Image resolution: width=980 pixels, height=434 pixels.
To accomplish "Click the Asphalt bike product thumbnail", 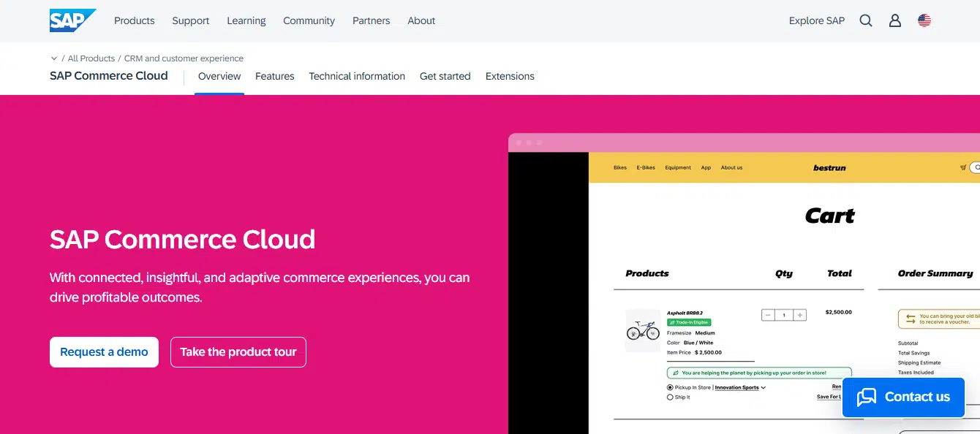I will click(x=643, y=330).
